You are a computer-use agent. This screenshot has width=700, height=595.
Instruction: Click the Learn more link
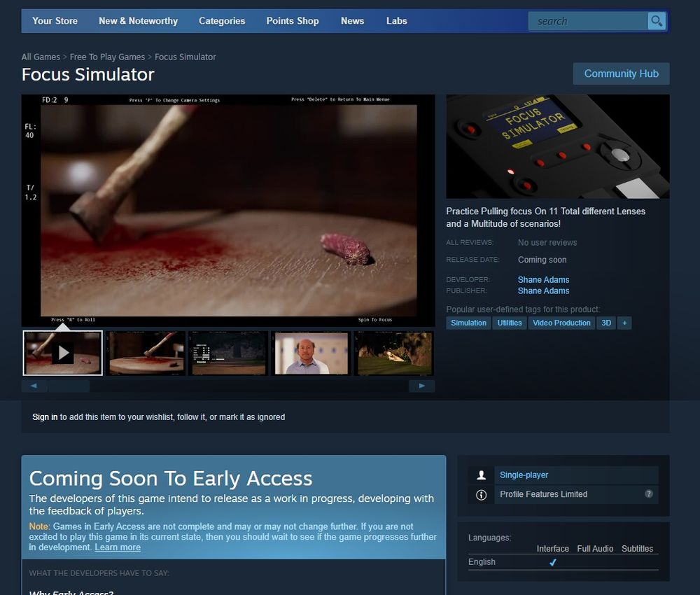118,547
